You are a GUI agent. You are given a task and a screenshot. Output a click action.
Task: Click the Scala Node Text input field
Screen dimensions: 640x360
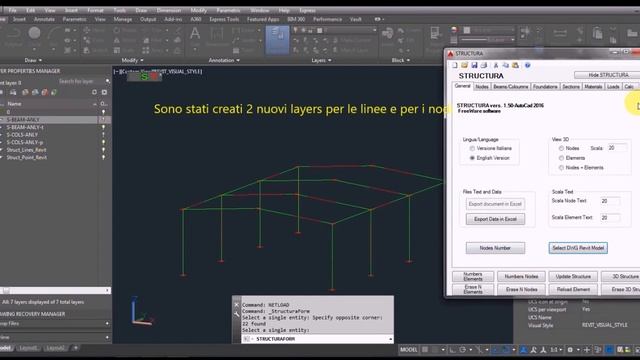[x=610, y=201]
